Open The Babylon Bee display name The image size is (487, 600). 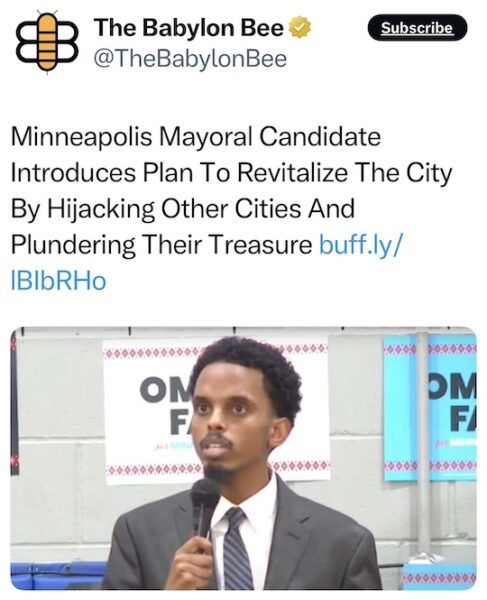coord(189,28)
